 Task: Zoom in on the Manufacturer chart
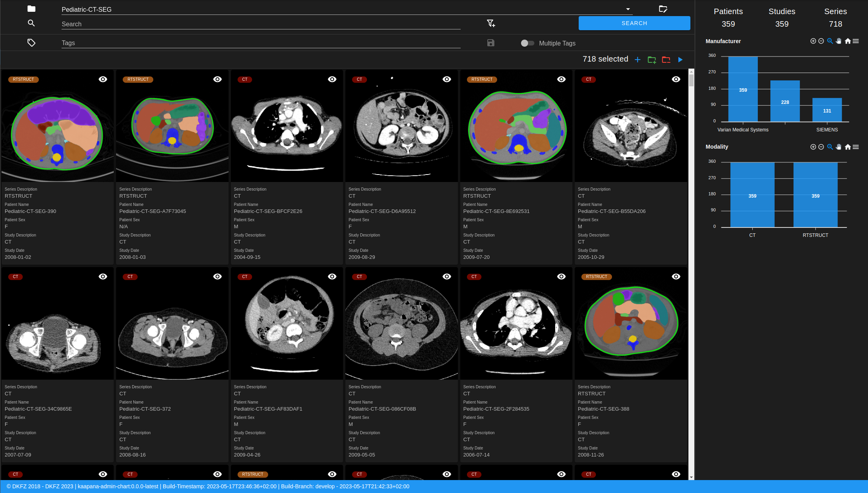click(x=813, y=41)
